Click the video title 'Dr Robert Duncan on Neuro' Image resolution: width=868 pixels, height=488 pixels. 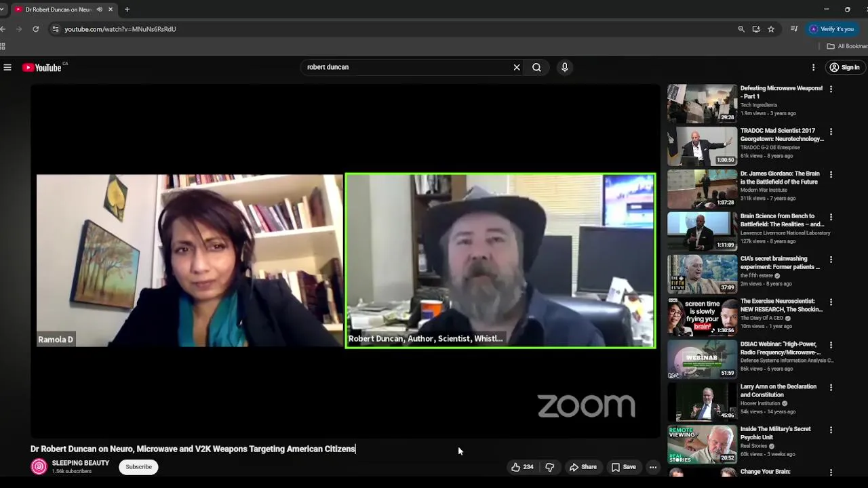pos(193,449)
